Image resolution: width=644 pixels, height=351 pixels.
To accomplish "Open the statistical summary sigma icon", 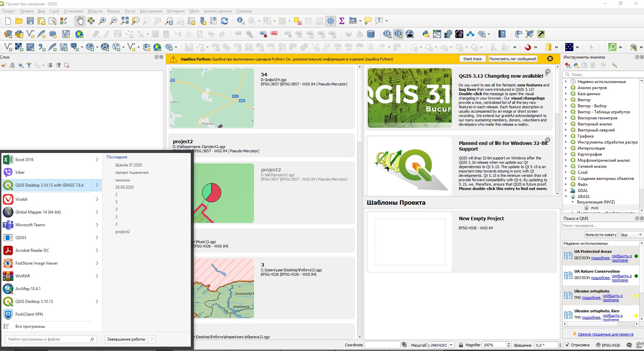I will tap(342, 21).
